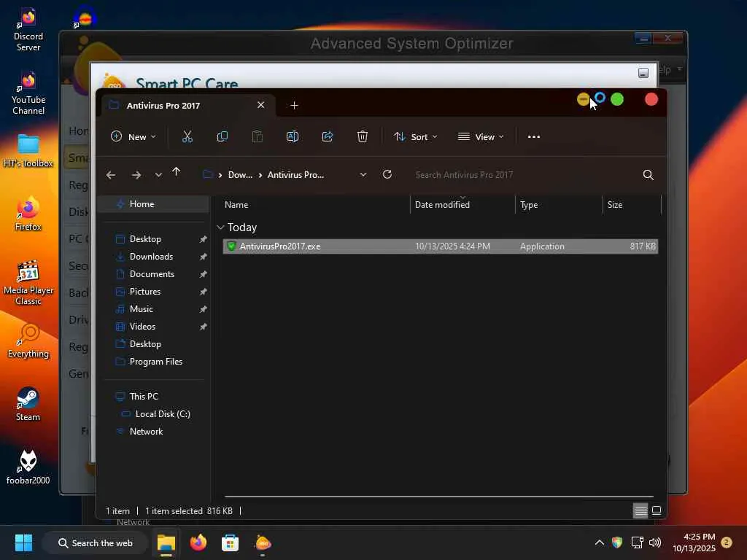Sort by Size column header

pyautogui.click(x=632, y=205)
